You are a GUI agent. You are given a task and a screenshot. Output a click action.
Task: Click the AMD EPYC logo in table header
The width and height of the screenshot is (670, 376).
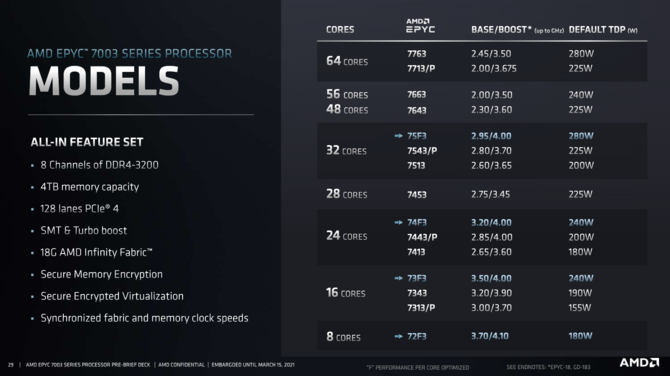tap(420, 26)
